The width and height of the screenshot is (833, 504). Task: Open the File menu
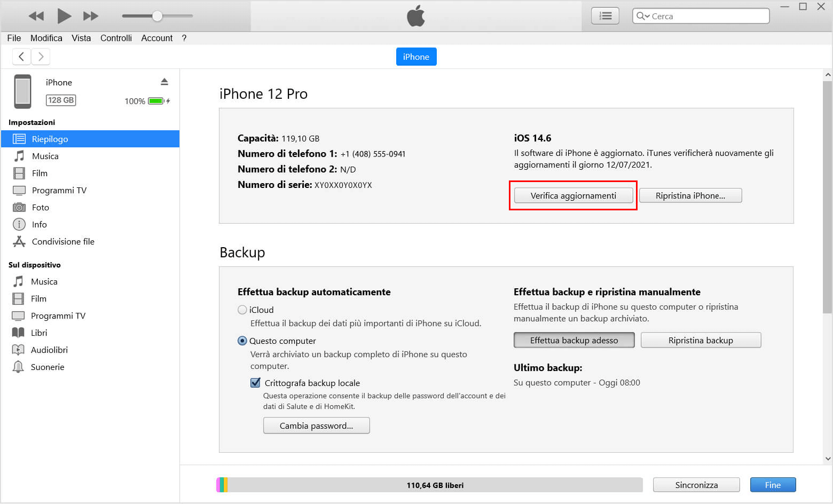click(x=14, y=38)
